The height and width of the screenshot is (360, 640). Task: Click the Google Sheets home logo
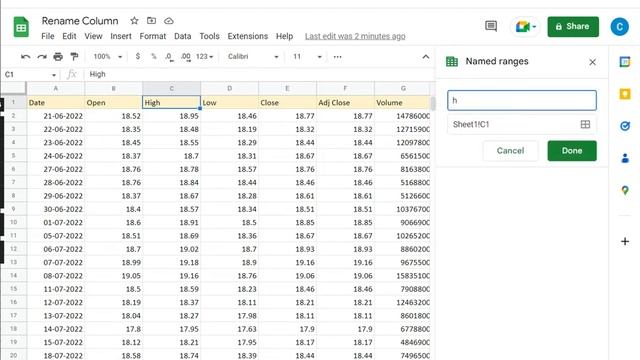tap(21, 27)
